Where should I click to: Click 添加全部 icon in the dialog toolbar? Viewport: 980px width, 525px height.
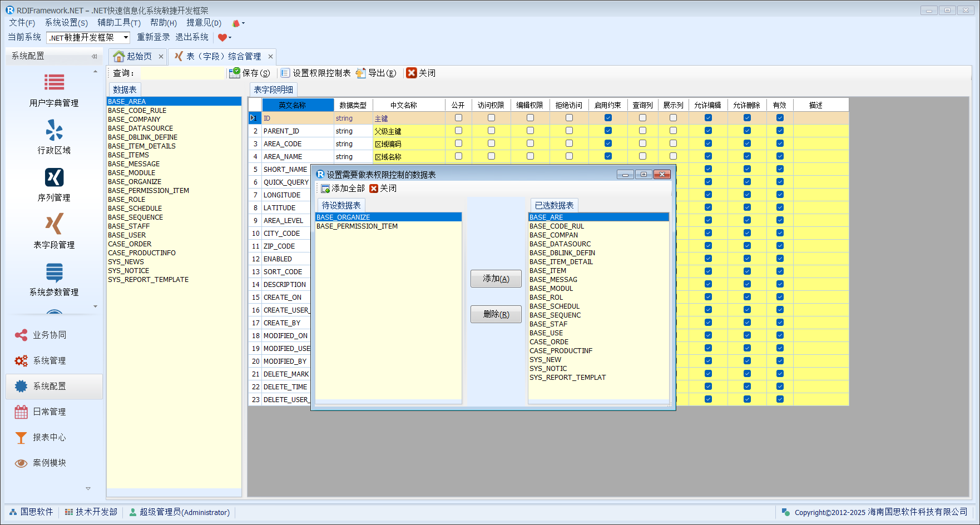pos(325,189)
